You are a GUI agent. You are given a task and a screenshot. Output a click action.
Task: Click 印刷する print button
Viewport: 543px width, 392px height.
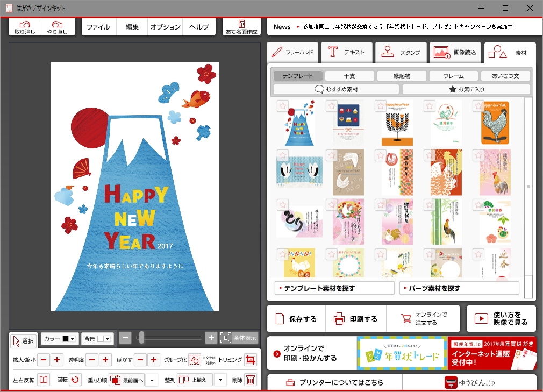click(356, 318)
